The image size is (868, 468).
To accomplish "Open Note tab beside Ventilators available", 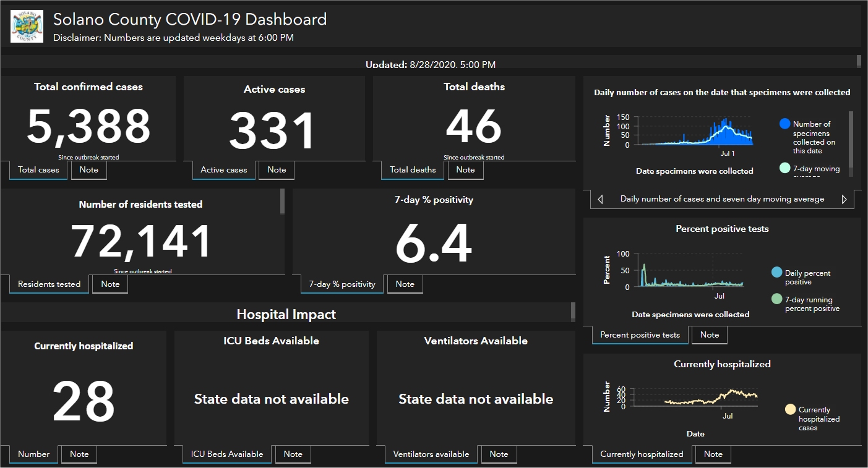I will point(499,454).
